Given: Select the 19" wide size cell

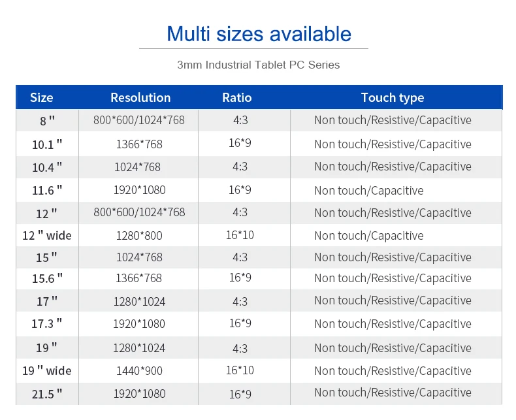Looking at the screenshot, I should tap(47, 370).
